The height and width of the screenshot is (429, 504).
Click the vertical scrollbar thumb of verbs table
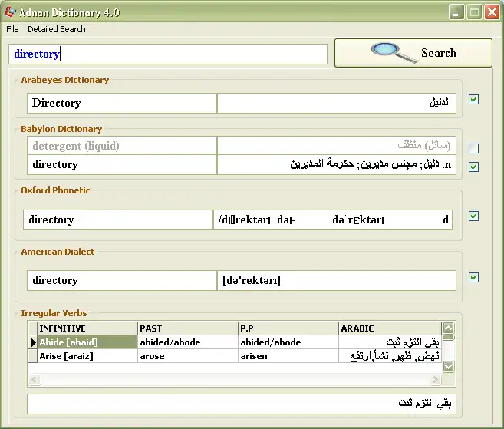click(x=449, y=338)
